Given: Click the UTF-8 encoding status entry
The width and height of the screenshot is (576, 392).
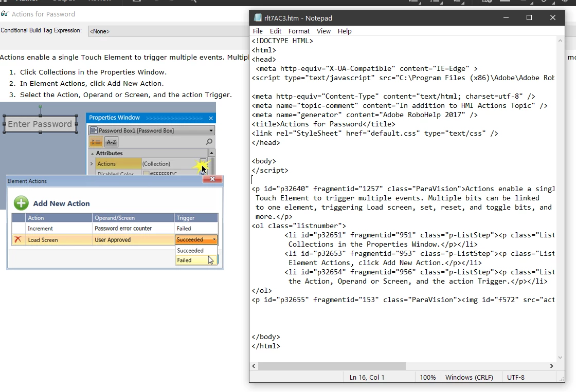Looking at the screenshot, I should 516,377.
